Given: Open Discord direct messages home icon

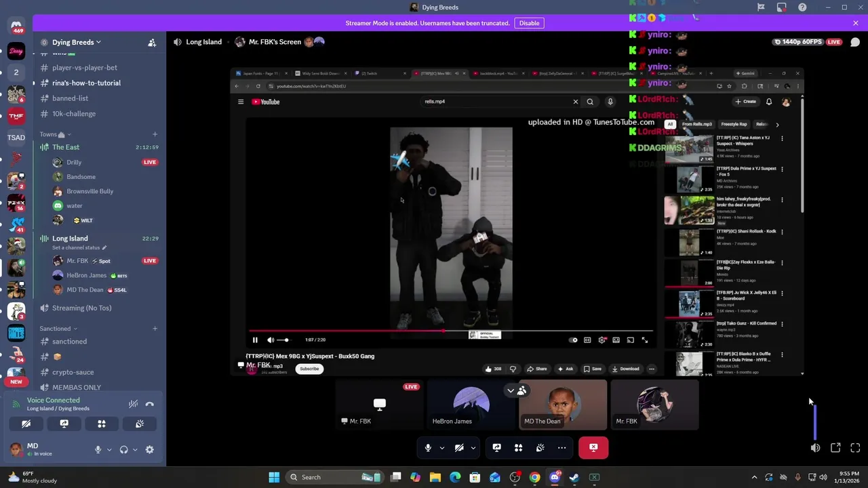Looking at the screenshot, I should pos(16,26).
